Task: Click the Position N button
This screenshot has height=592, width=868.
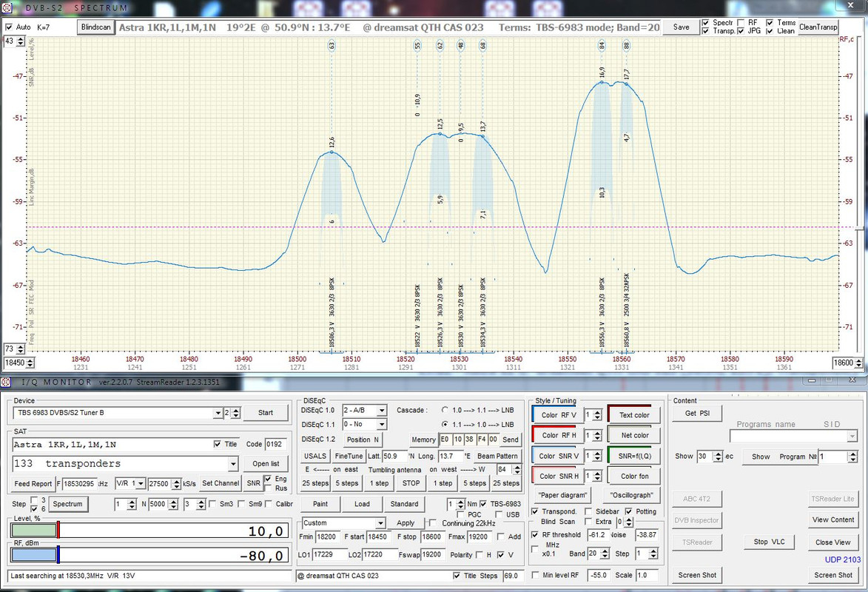Action: pos(363,440)
